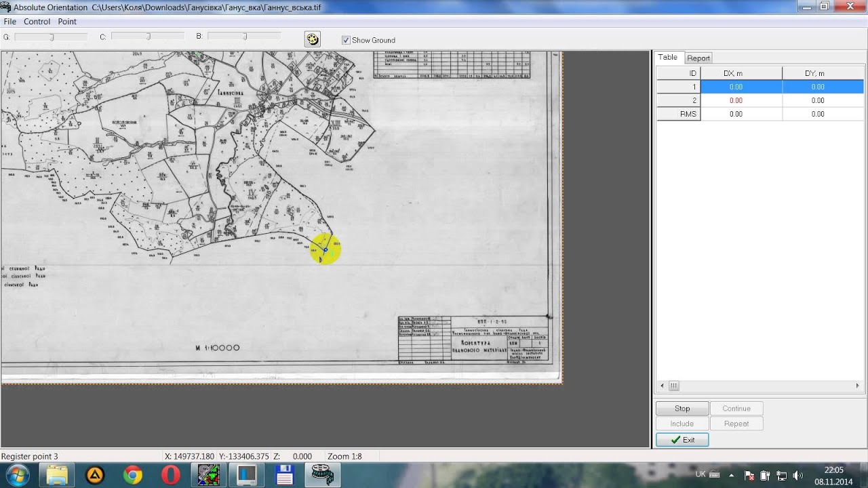Click the yellow registration point marker on map

(x=325, y=249)
